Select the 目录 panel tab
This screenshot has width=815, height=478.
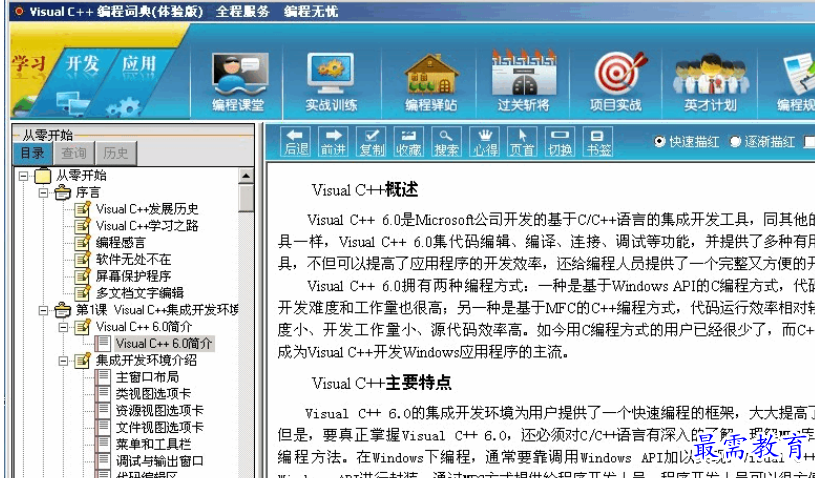pyautogui.click(x=33, y=153)
